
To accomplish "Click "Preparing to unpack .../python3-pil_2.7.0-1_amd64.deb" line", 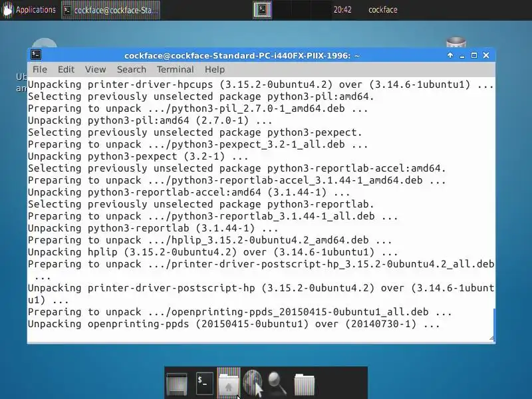I will point(198,108).
